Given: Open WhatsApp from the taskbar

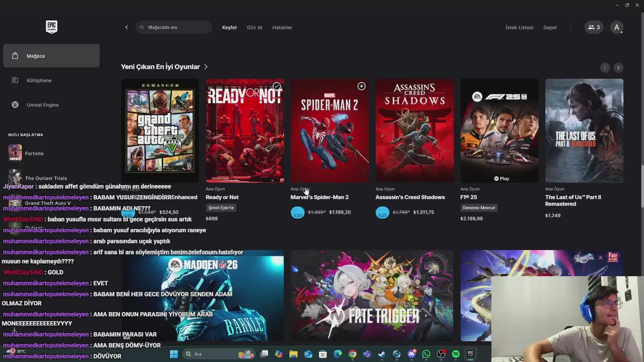Looking at the screenshot, I should coord(426,354).
